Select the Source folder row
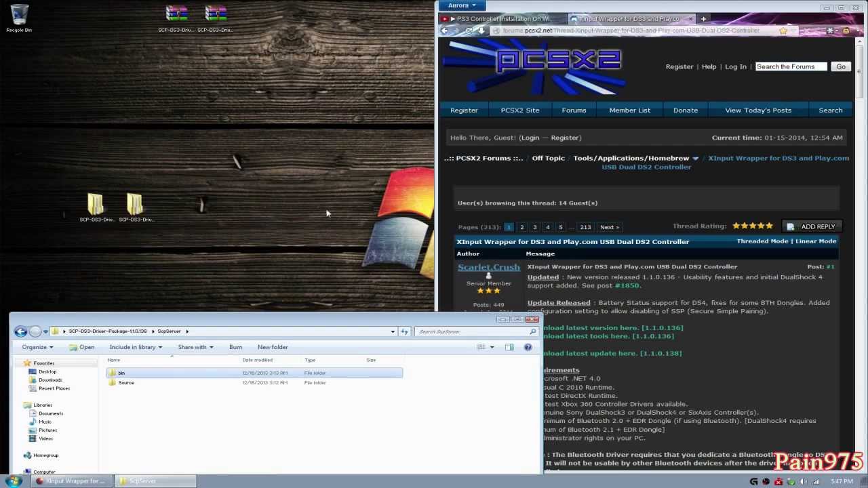Screen dimensions: 868x488 (x=254, y=383)
